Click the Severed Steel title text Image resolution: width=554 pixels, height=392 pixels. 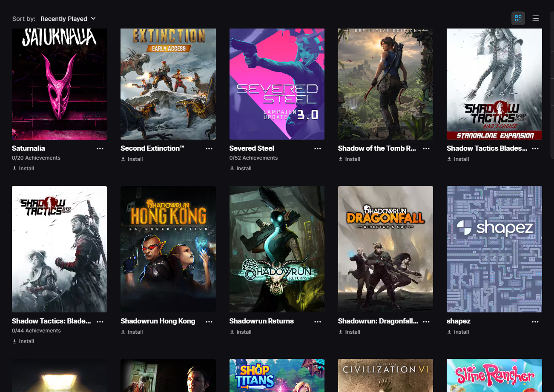252,149
